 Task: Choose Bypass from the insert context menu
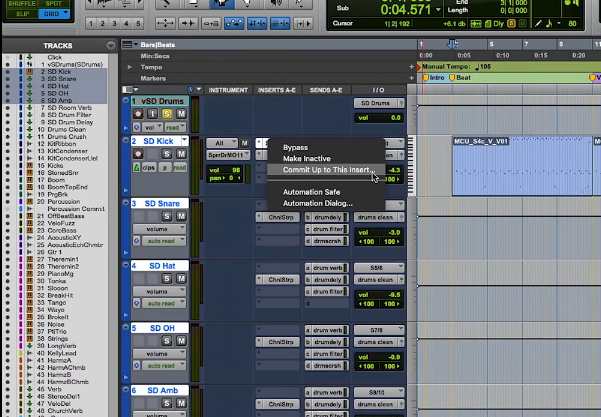point(295,148)
